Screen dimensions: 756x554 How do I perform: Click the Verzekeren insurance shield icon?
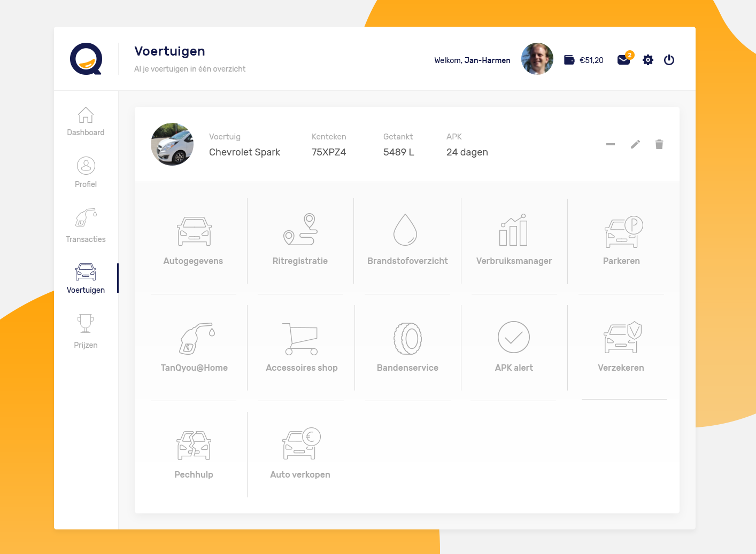(622, 338)
